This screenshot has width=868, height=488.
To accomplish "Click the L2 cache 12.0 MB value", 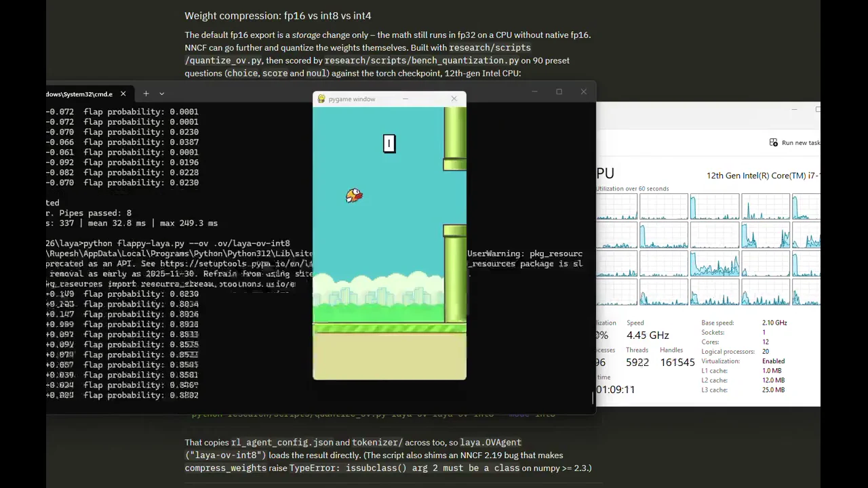I will coord(773,380).
